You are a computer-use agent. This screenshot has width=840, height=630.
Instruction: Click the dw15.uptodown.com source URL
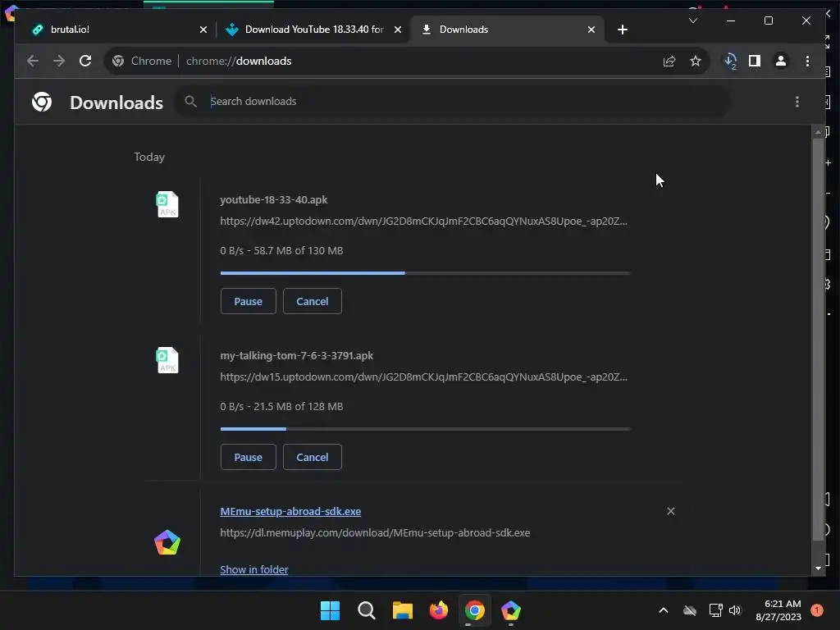click(x=424, y=377)
